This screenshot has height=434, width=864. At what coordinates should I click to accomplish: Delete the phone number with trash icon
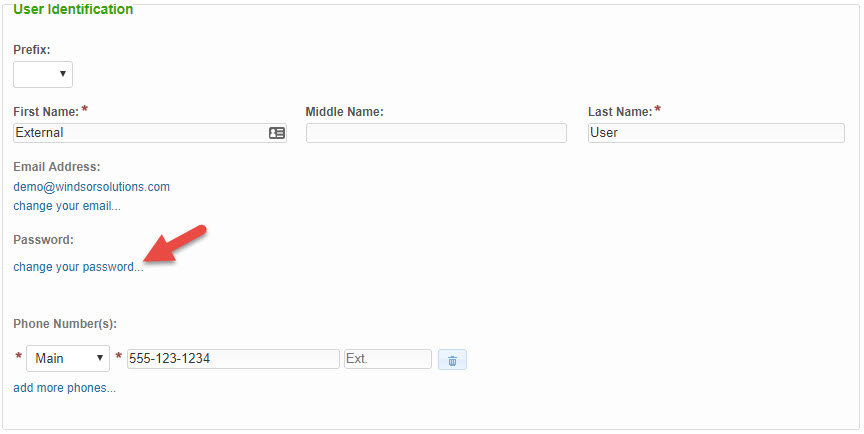(x=452, y=360)
